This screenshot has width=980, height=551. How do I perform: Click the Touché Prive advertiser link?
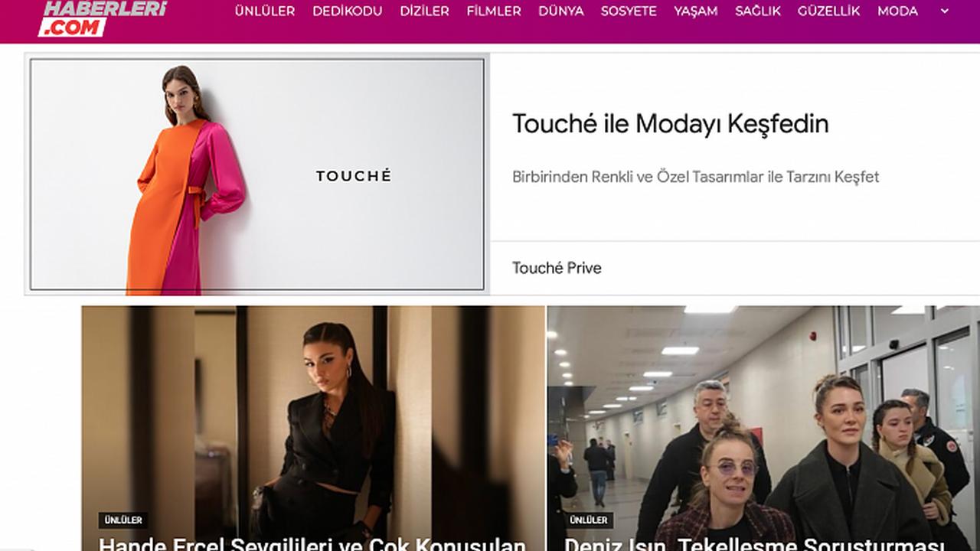[557, 268]
